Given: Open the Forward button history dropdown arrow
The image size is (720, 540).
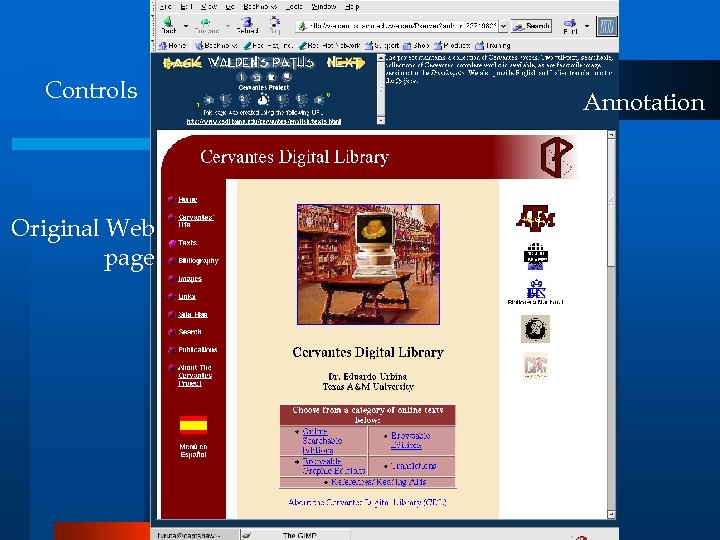Looking at the screenshot, I should [x=227, y=26].
